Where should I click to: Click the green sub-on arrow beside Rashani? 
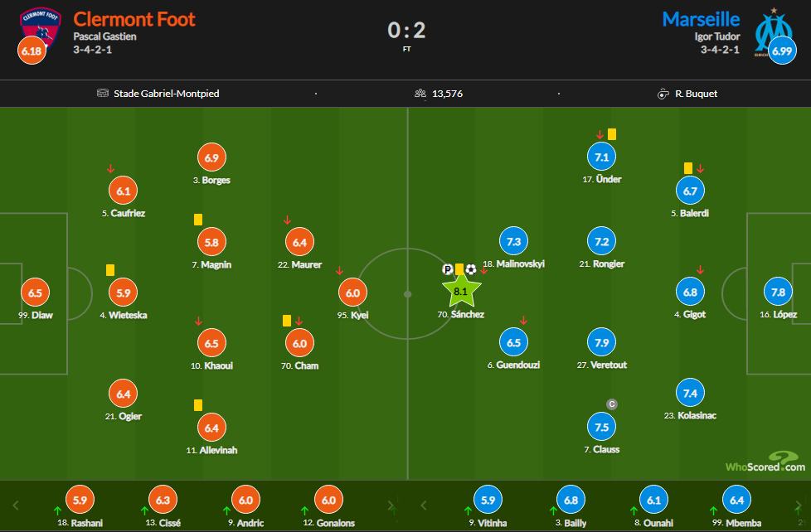(x=57, y=510)
